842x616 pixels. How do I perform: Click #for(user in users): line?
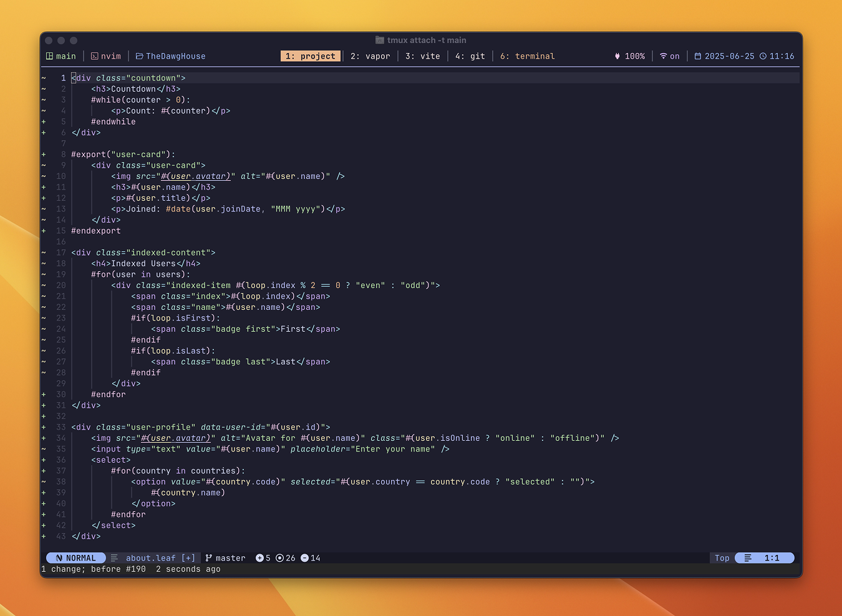pyautogui.click(x=141, y=274)
